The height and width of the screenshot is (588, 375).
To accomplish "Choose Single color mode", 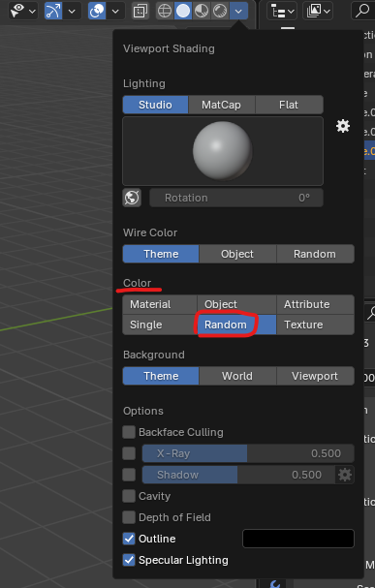I will (x=160, y=325).
